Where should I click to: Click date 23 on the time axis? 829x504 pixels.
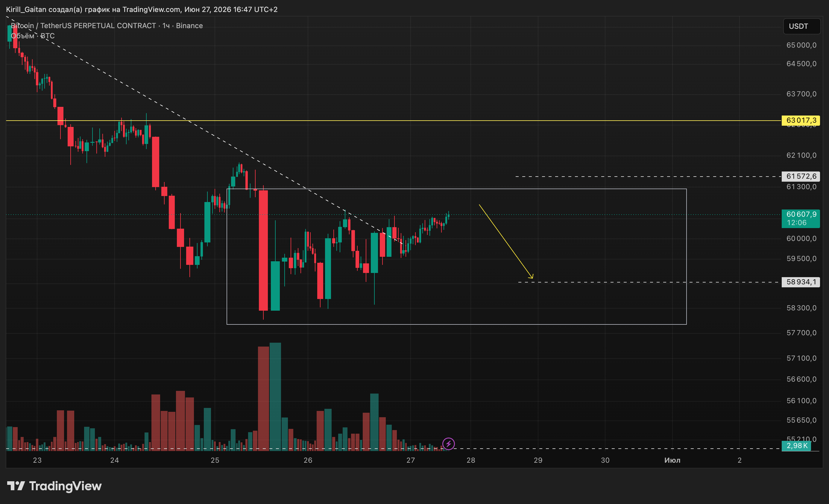37,460
